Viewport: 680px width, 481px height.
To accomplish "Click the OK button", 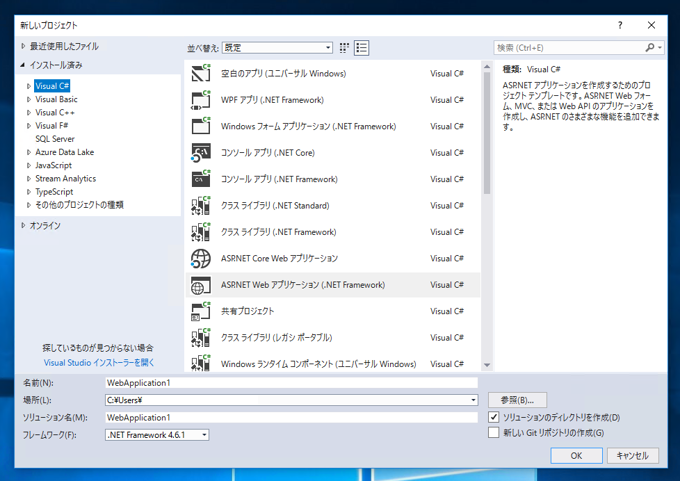I will 576,455.
